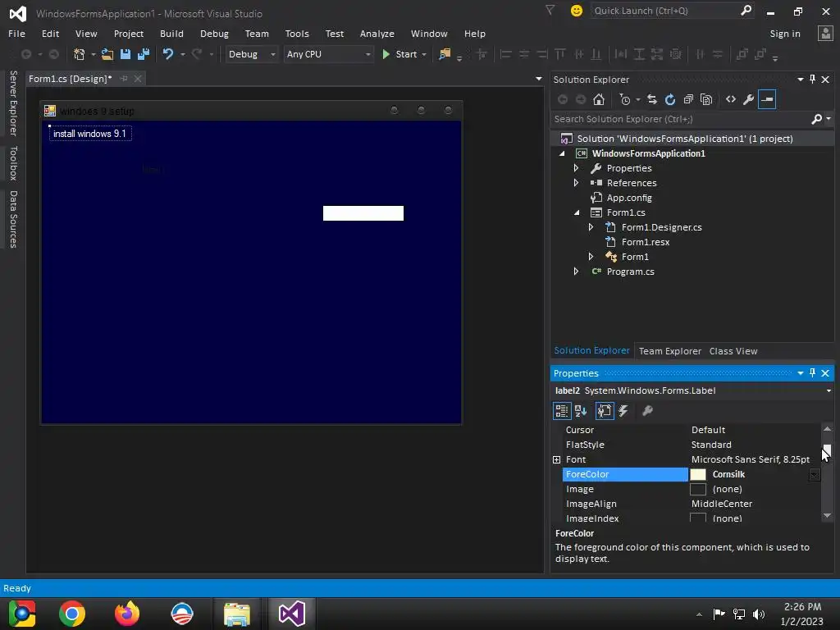Viewport: 840px width, 630px height.
Task: Click the green Start debugging arrow
Action: click(x=386, y=54)
